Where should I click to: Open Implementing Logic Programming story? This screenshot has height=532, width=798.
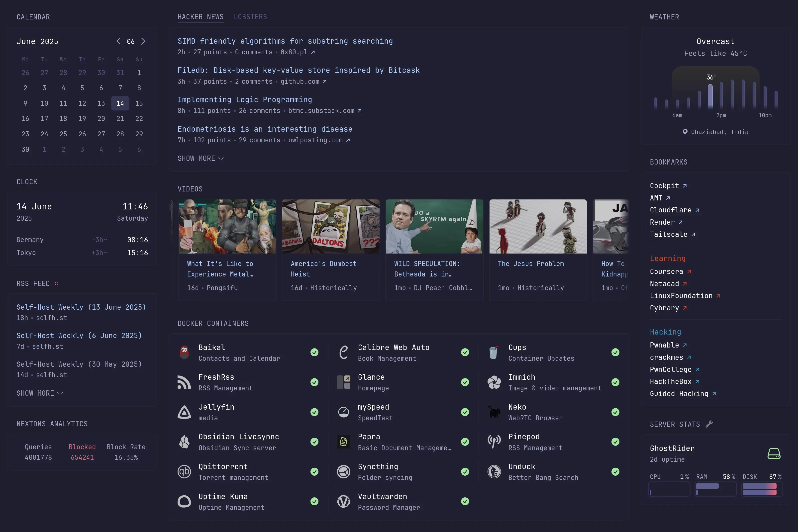[245, 100]
